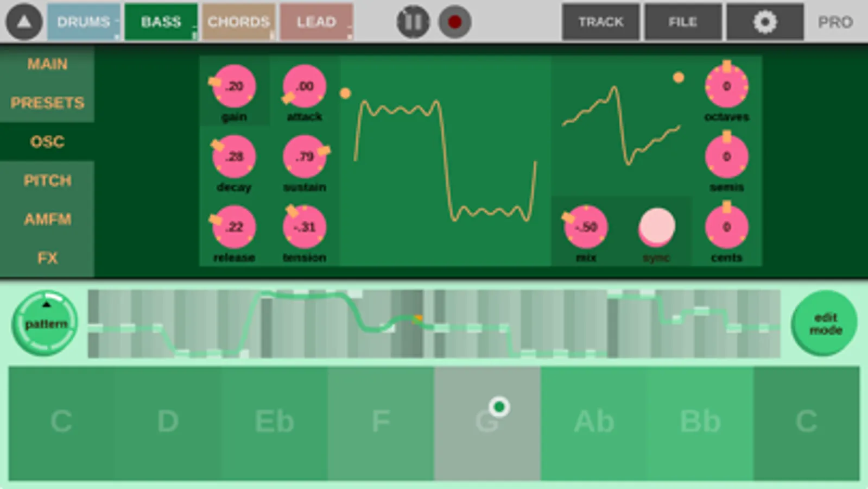Open the TRACK menu
Screen dimensions: 868x489
[x=601, y=22]
